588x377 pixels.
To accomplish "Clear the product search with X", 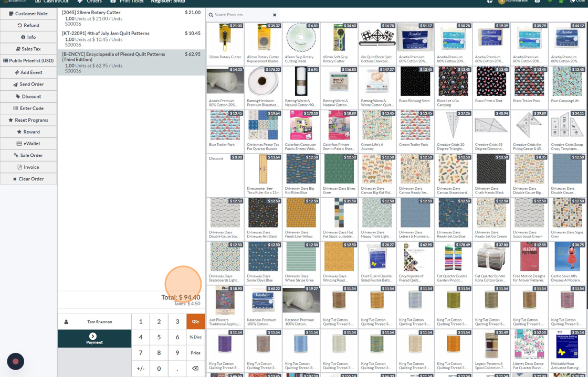I will point(275,15).
